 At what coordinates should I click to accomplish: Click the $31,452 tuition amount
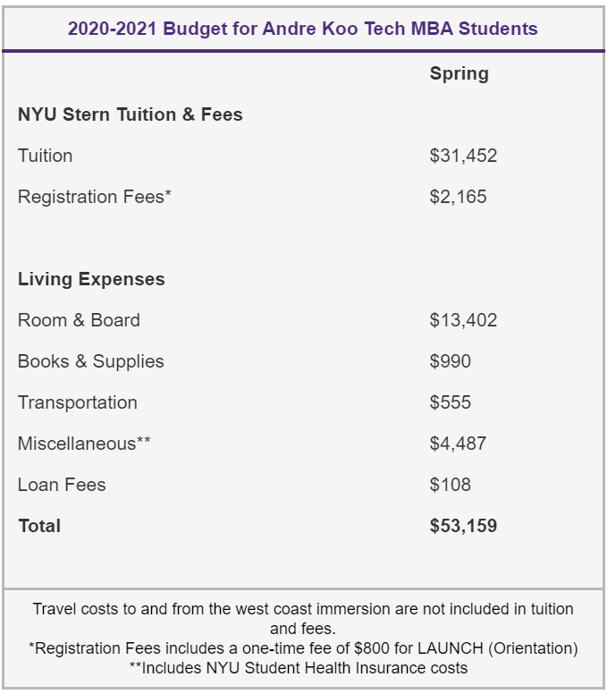[463, 156]
